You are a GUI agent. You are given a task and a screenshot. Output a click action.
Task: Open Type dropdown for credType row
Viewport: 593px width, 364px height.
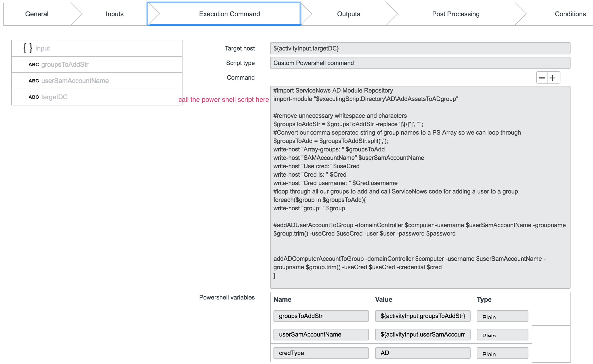click(x=503, y=353)
